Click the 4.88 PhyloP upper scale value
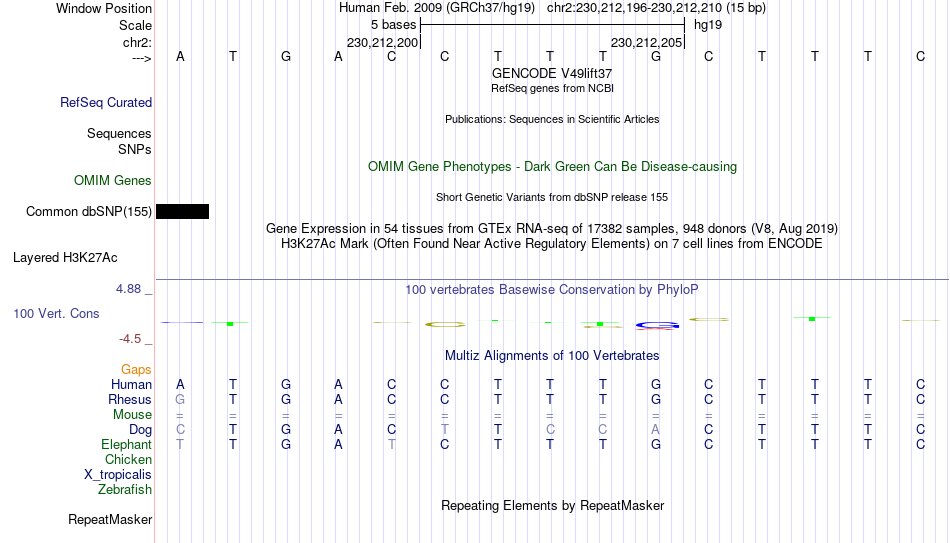The width and height of the screenshot is (950, 543). click(128, 289)
